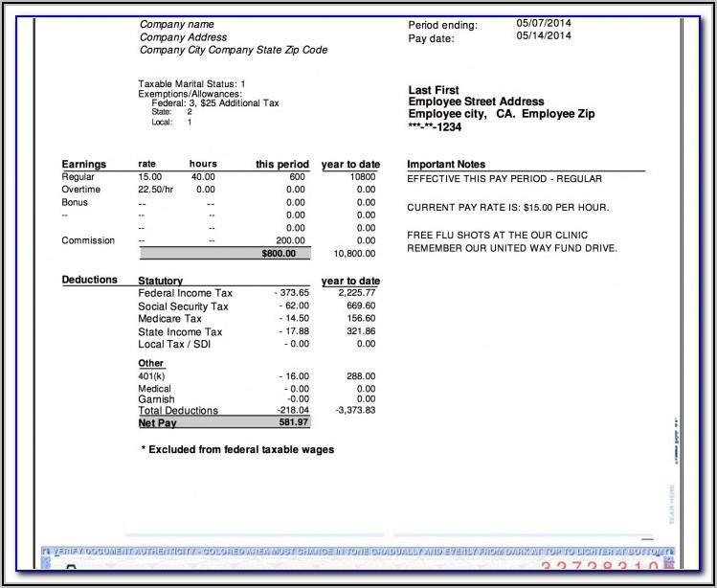Click the Employee Street Address line

[476, 102]
